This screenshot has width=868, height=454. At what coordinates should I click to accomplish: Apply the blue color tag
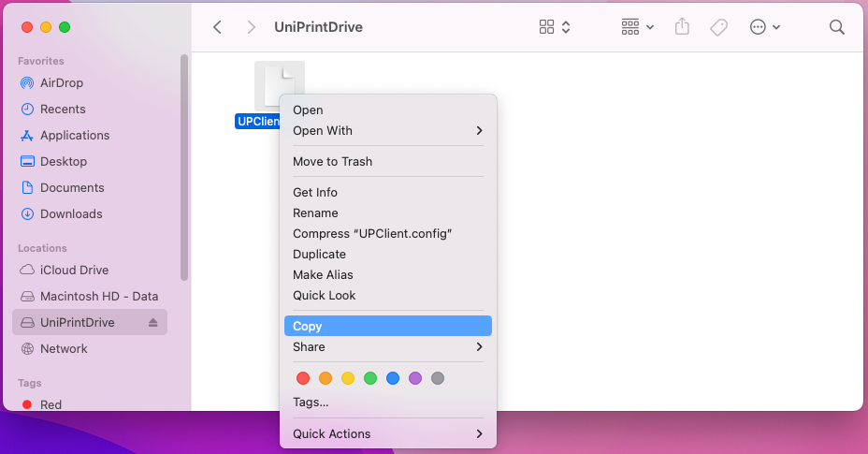[393, 378]
